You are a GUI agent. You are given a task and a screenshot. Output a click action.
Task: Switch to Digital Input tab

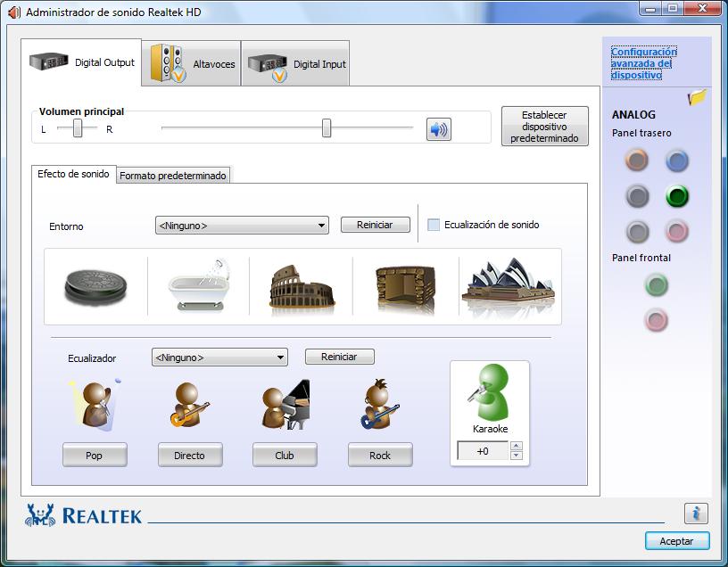pos(296,64)
